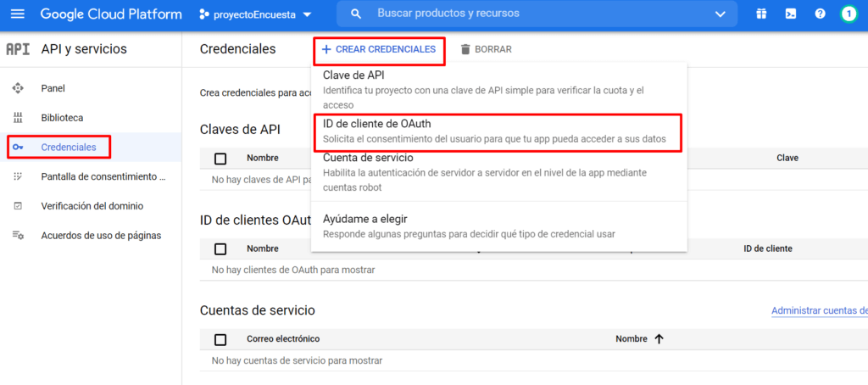Open the hamburger navigation menu
The width and height of the screenshot is (868, 385).
pos(18,14)
